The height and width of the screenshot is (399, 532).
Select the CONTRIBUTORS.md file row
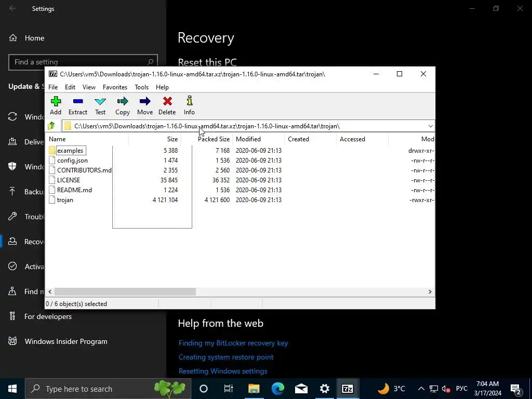[x=240, y=170]
